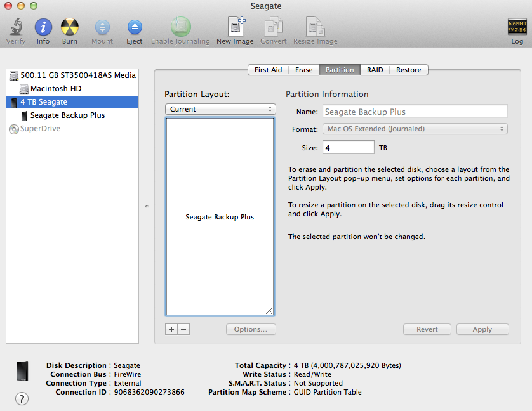This screenshot has width=532, height=411.
Task: Click the Burn disc icon
Action: (70, 27)
